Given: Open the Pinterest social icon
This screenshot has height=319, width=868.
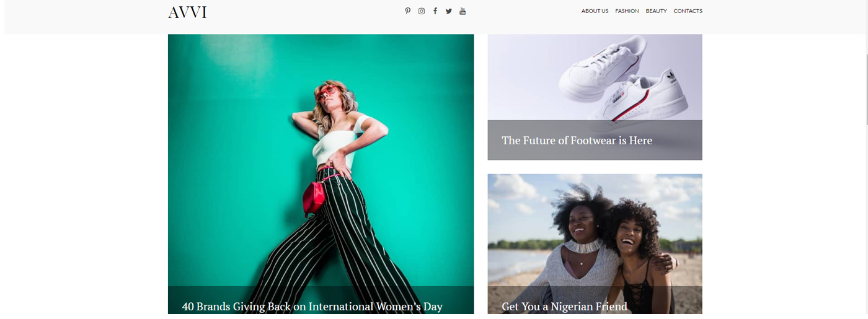Looking at the screenshot, I should click(x=407, y=11).
